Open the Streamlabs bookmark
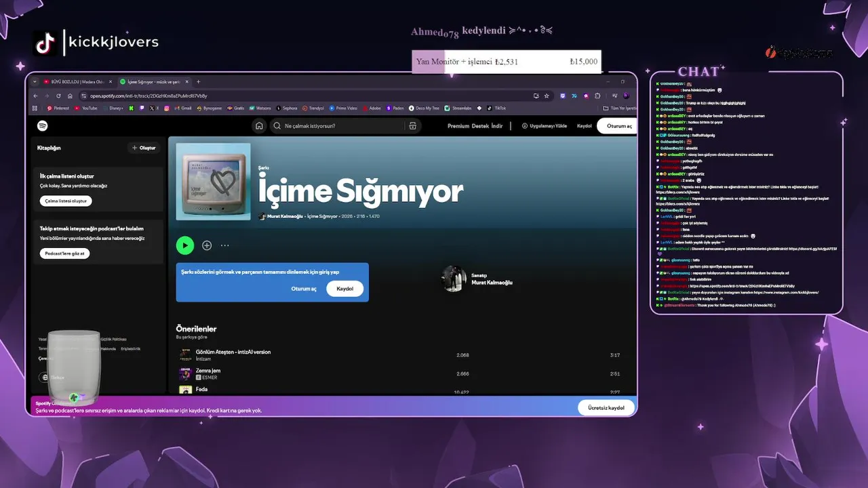The width and height of the screenshot is (868, 488). click(x=458, y=108)
